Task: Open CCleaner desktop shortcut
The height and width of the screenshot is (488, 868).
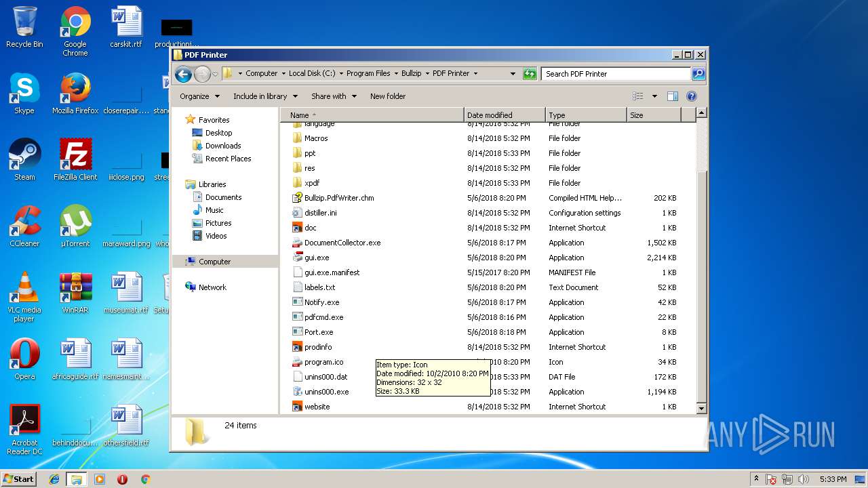Action: pos(24,227)
